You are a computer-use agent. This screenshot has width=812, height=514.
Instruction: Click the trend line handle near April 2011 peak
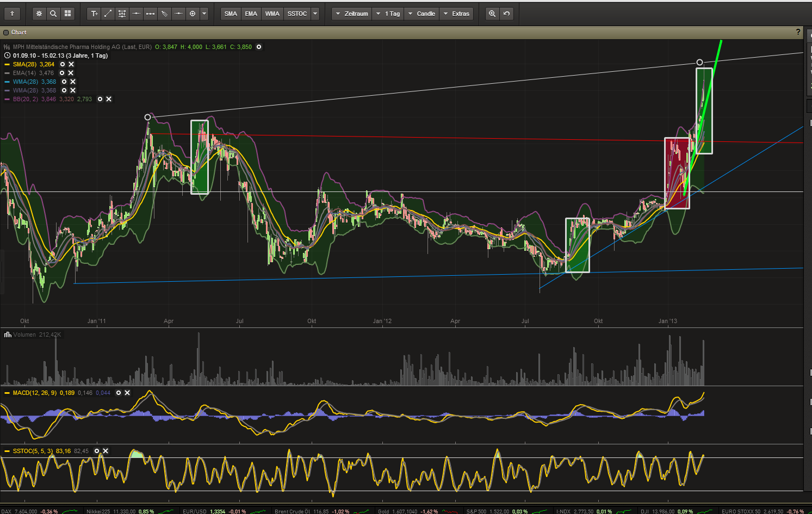click(148, 117)
